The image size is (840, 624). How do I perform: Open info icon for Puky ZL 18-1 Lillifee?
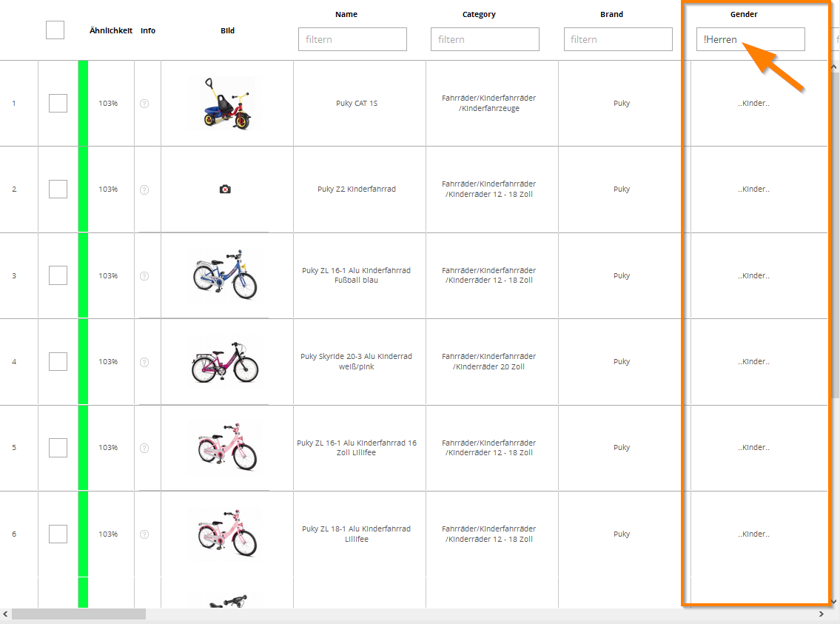tap(144, 534)
